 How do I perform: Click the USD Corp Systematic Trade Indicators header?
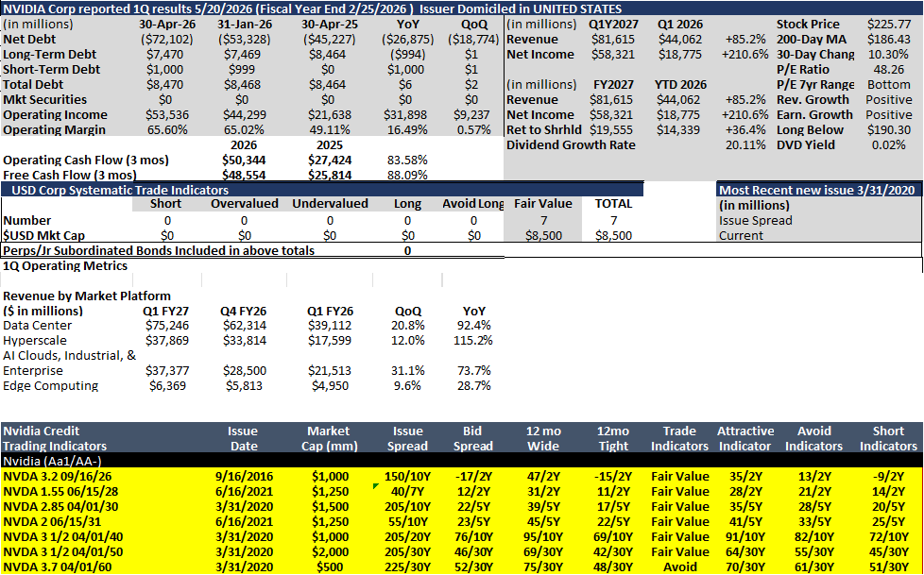pos(322,190)
